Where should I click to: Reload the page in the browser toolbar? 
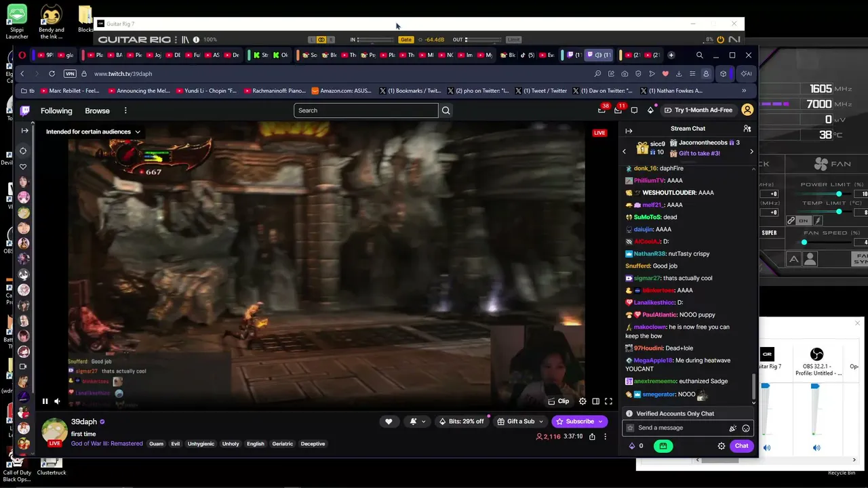(x=52, y=74)
